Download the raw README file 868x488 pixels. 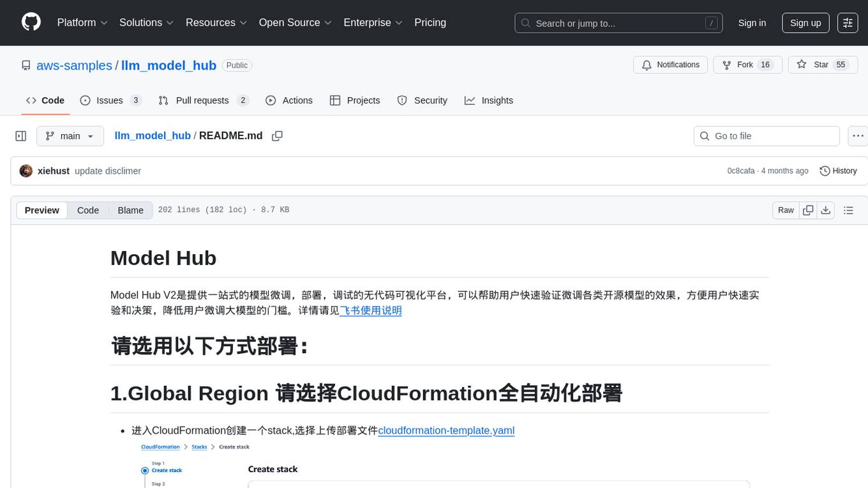tap(825, 210)
